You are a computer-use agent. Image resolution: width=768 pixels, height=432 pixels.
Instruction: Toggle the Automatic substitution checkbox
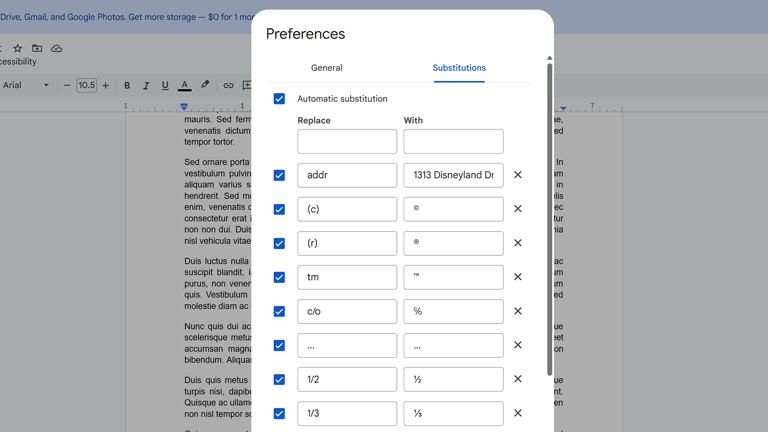click(279, 99)
